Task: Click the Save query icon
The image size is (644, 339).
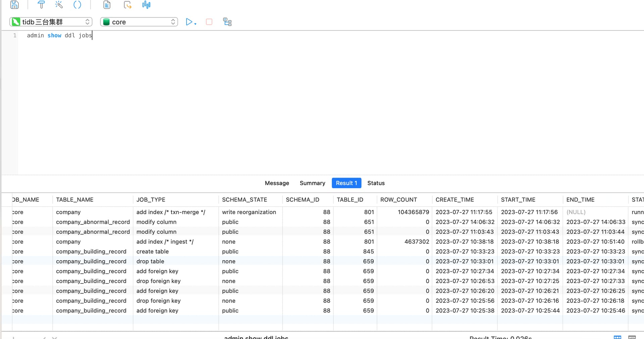Action: pos(14,5)
